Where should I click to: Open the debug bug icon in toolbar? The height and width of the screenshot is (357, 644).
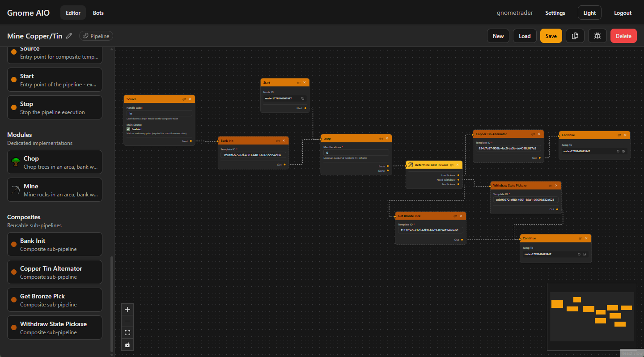[597, 36]
